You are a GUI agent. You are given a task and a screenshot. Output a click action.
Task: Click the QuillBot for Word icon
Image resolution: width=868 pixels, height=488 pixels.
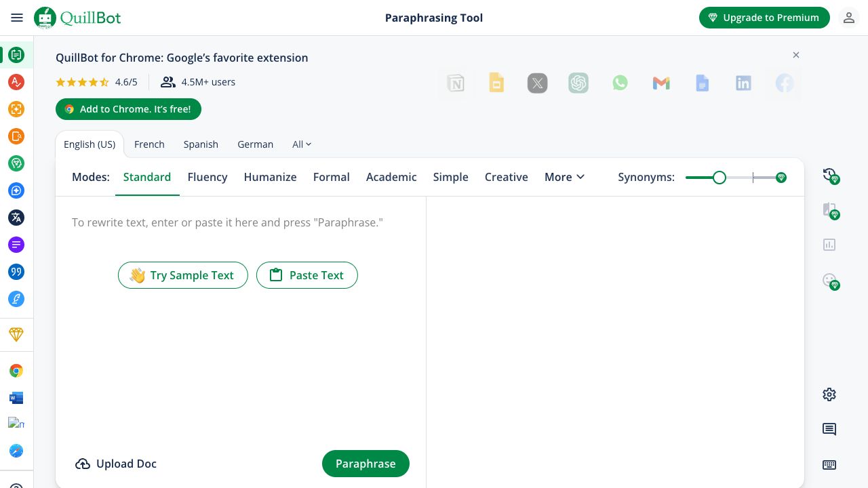(16, 398)
